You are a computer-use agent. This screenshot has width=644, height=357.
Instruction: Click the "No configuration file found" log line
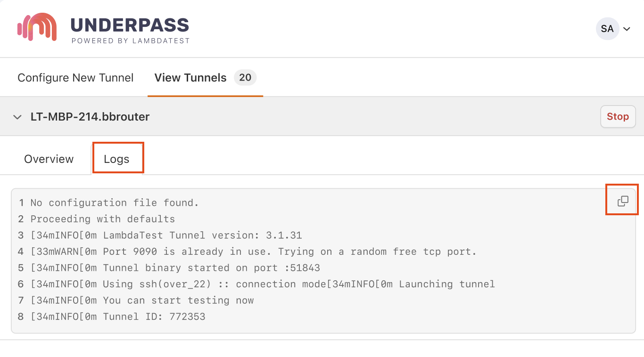point(115,203)
